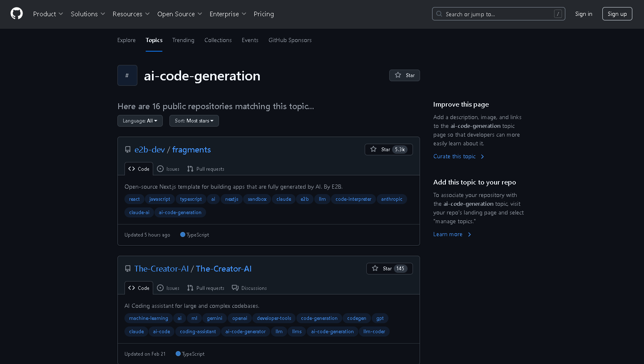Click Pull requests icon under e2b-dev/fragments
Image resolution: width=644 pixels, height=364 pixels.
click(190, 169)
